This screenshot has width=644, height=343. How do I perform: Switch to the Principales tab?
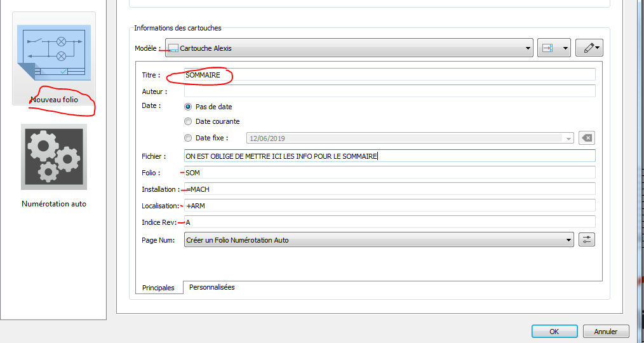tap(159, 288)
